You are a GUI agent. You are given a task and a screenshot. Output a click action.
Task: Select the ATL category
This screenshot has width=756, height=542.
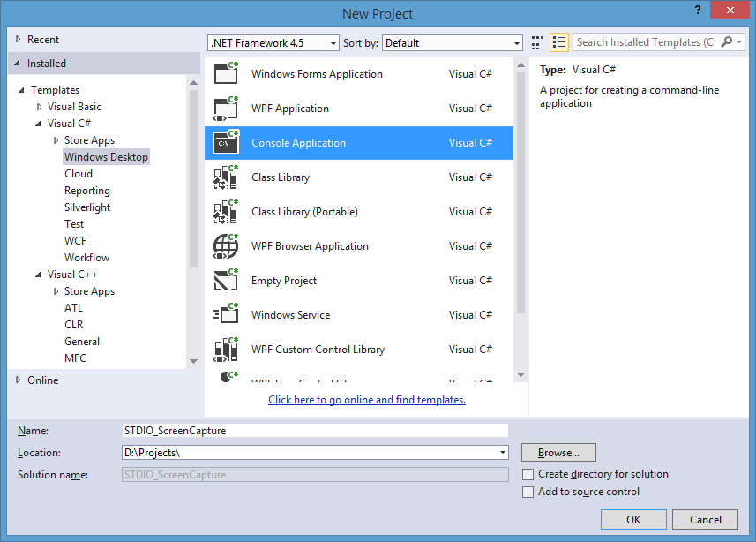[x=74, y=308]
